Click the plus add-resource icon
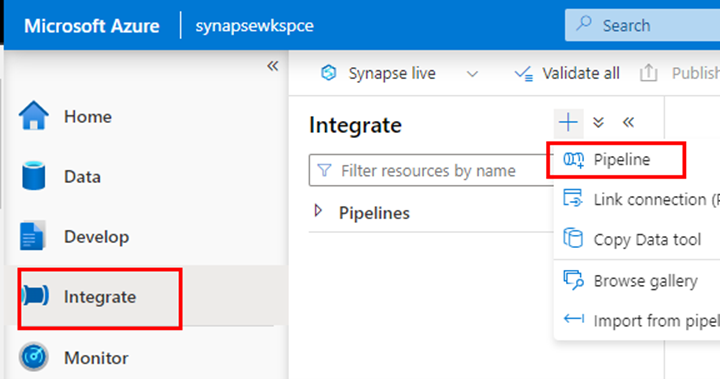 (x=568, y=123)
